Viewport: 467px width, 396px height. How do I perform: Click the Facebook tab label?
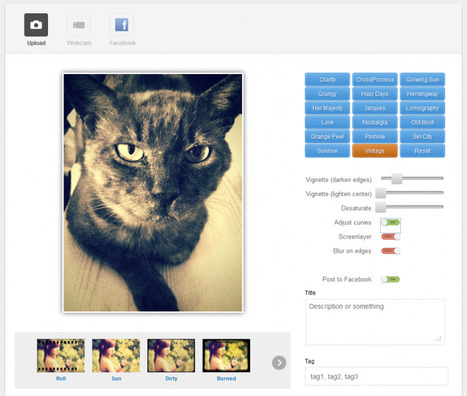pos(123,43)
